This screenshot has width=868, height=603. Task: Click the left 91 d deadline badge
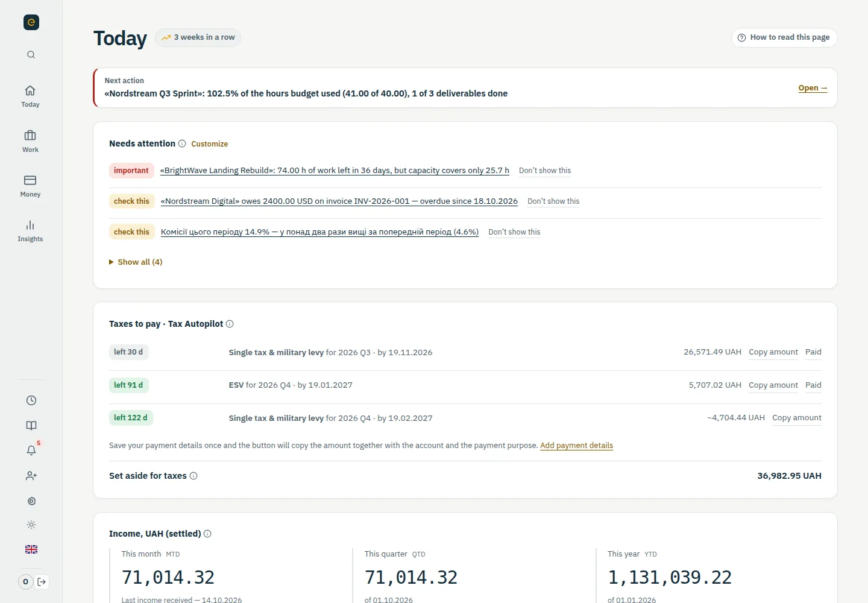coord(128,385)
